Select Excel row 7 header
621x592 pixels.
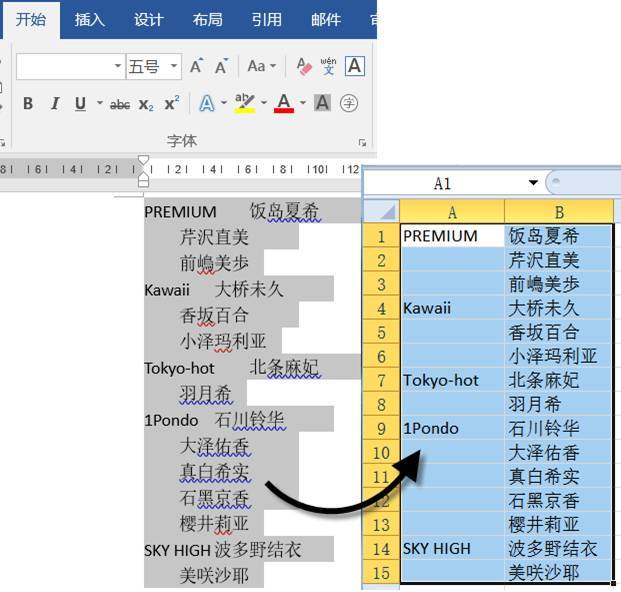click(381, 380)
